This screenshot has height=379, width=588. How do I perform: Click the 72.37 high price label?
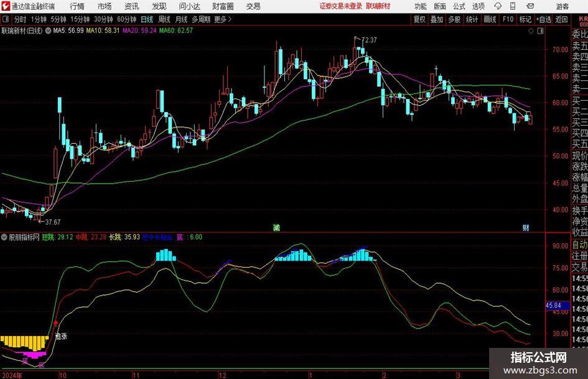369,40
